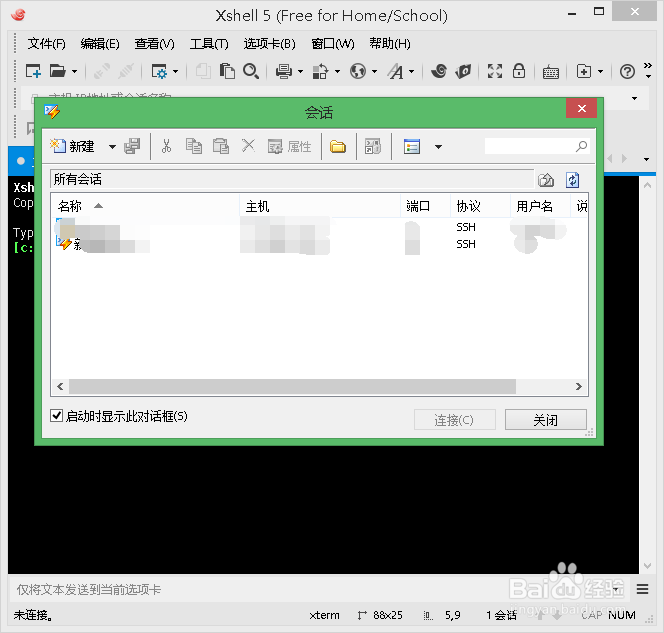This screenshot has width=664, height=633.
Task: Expand the properties gear dropdown arrow
Action: [x=175, y=72]
